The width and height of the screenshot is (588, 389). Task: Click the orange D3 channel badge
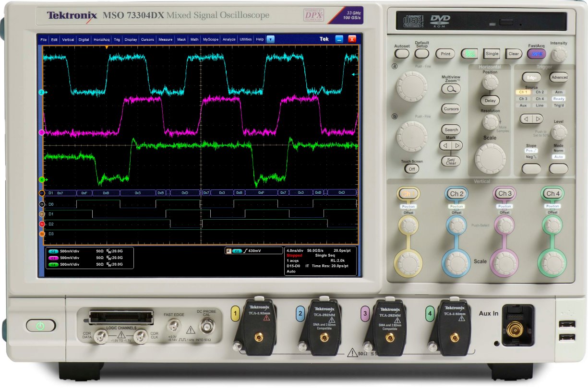click(x=42, y=234)
